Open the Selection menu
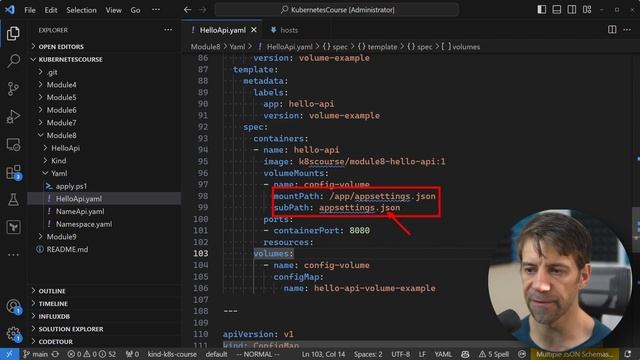 click(81, 10)
